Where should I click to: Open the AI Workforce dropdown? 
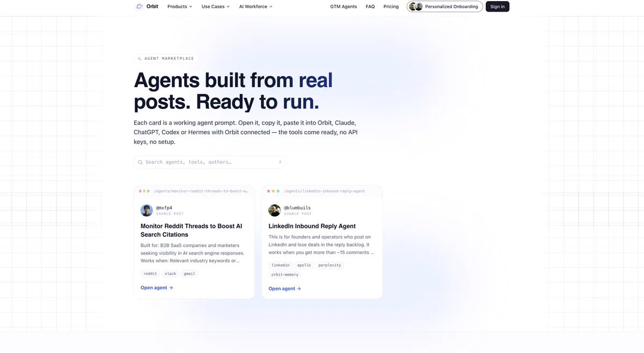256,6
